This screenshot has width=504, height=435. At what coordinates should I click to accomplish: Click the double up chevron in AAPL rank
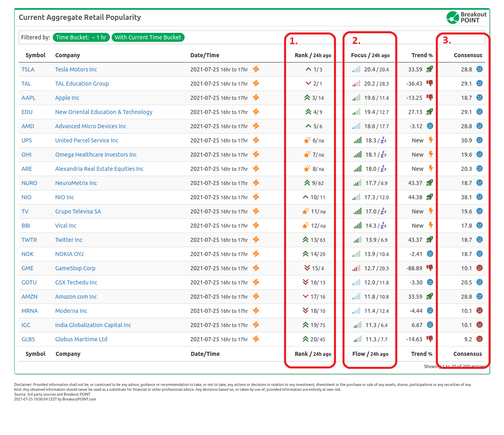pos(307,98)
